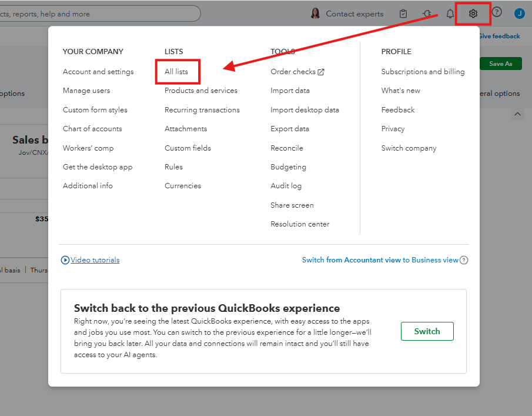This screenshot has width=532, height=416.
Task: Click the plug apps icon
Action: pyautogui.click(x=427, y=14)
